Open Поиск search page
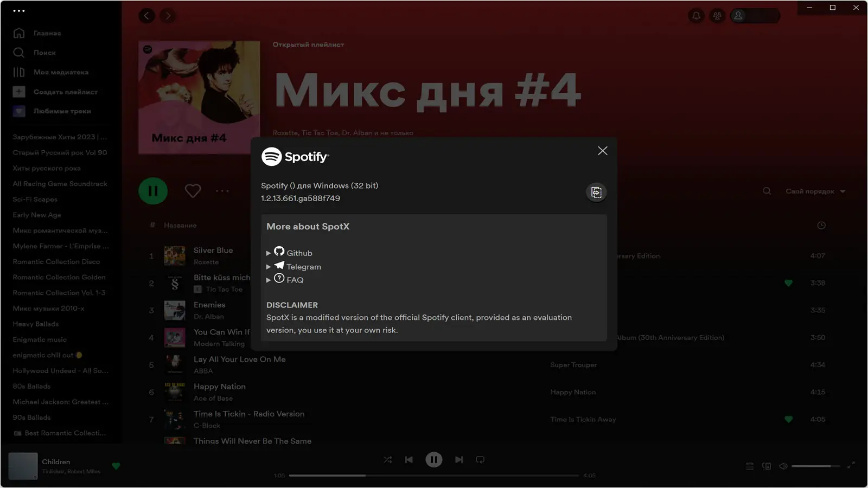 pos(34,53)
